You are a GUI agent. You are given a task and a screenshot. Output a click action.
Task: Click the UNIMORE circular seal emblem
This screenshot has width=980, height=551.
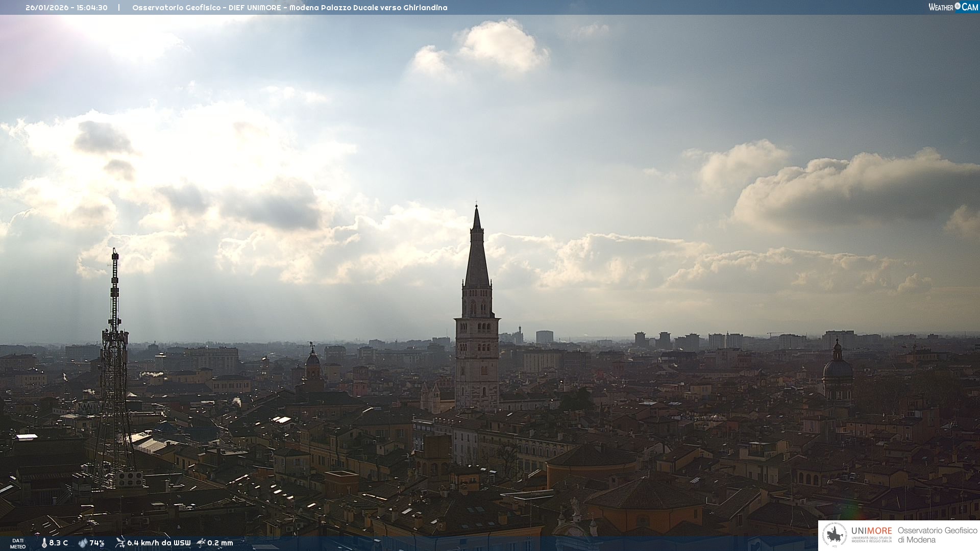(835, 535)
